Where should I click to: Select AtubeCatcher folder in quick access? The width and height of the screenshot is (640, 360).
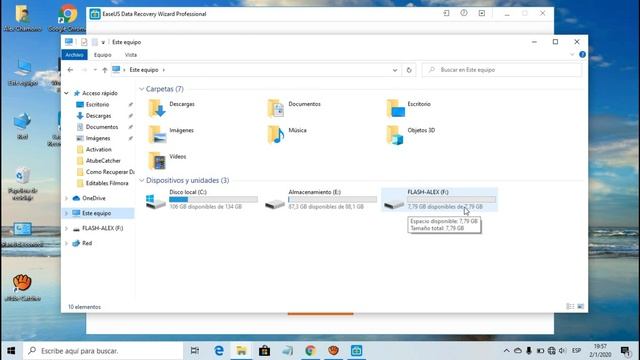[103, 161]
